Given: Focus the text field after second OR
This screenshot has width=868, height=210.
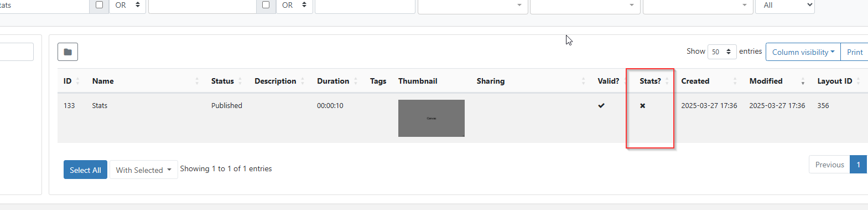Looking at the screenshot, I should click(x=365, y=6).
